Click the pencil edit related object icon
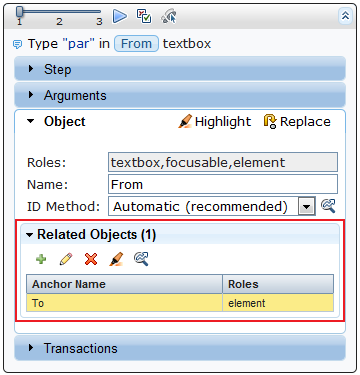The height and width of the screenshot is (375, 360). (66, 259)
